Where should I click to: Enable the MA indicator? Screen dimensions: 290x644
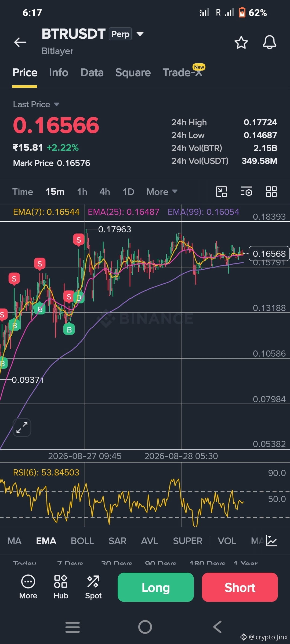click(x=15, y=541)
